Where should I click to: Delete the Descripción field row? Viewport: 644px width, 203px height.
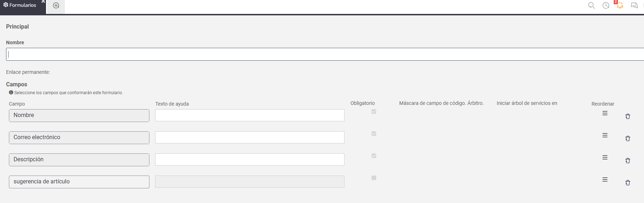coord(628,161)
